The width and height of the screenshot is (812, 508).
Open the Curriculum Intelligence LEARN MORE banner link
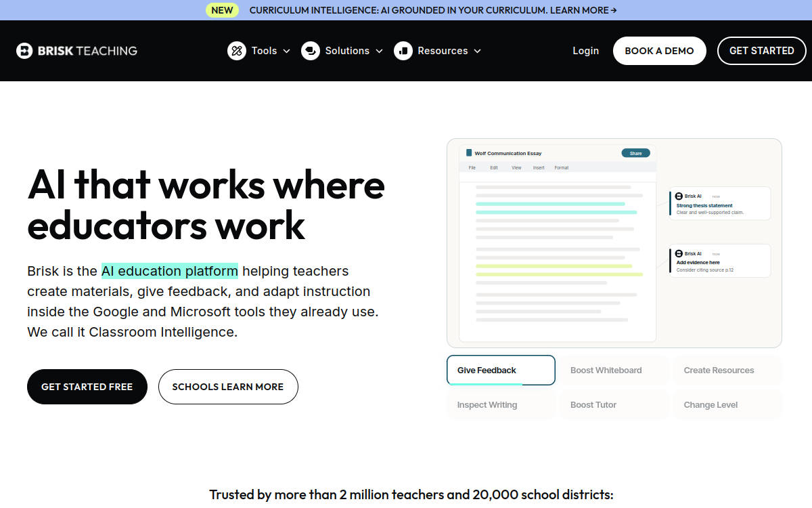point(433,10)
